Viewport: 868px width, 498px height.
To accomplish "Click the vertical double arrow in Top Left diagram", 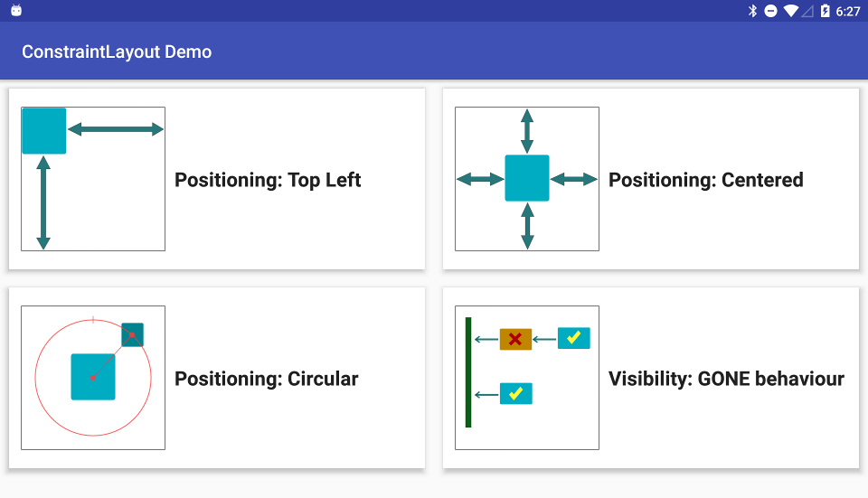I will [42, 202].
